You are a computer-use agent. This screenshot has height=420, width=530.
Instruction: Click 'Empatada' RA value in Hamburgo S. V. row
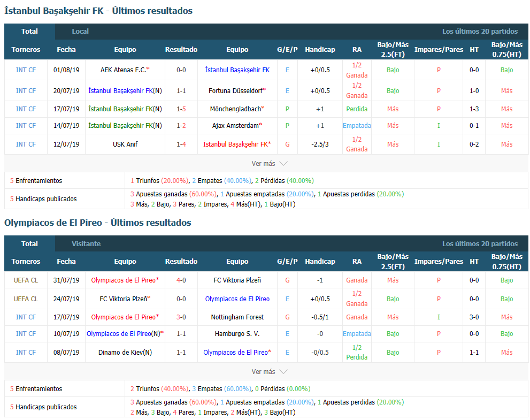click(x=357, y=334)
